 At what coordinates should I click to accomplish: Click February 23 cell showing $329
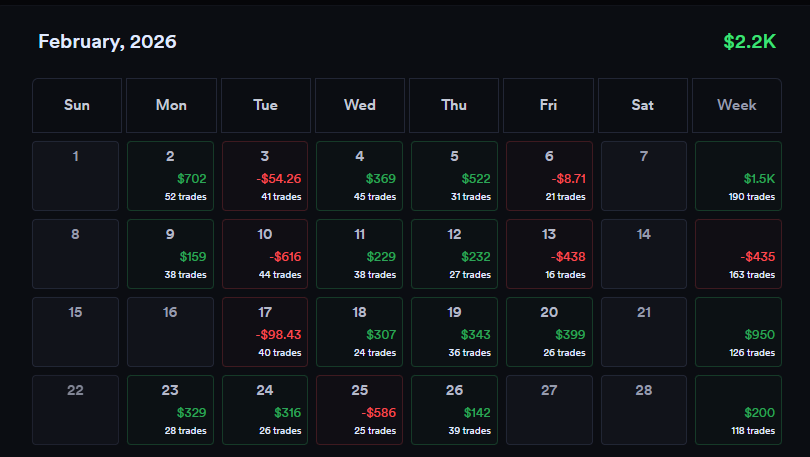(x=170, y=410)
